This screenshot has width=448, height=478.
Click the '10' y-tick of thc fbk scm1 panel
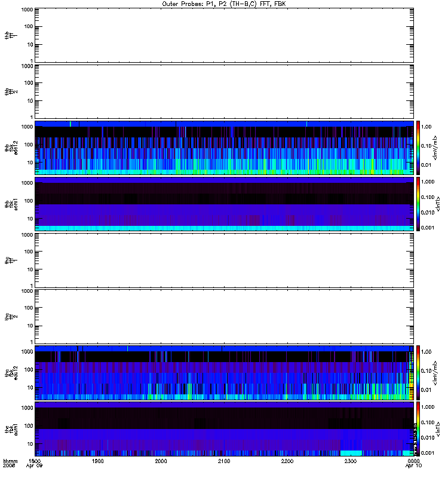click(30, 444)
